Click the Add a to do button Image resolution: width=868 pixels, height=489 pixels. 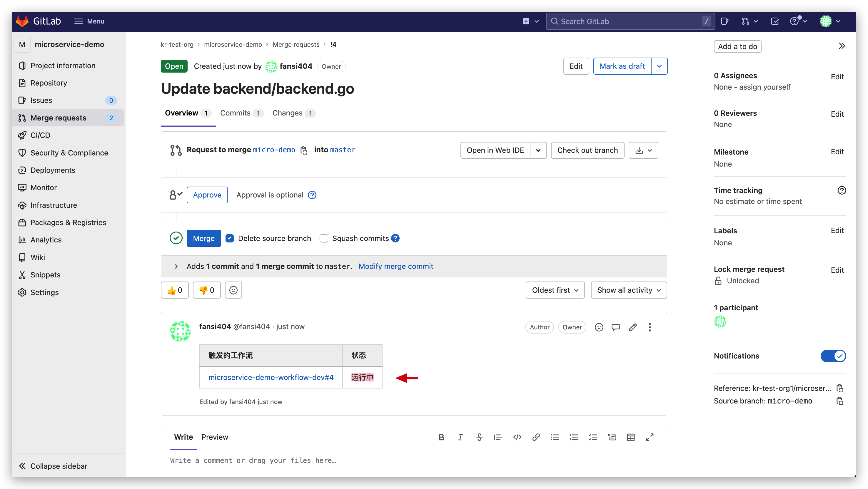(737, 46)
